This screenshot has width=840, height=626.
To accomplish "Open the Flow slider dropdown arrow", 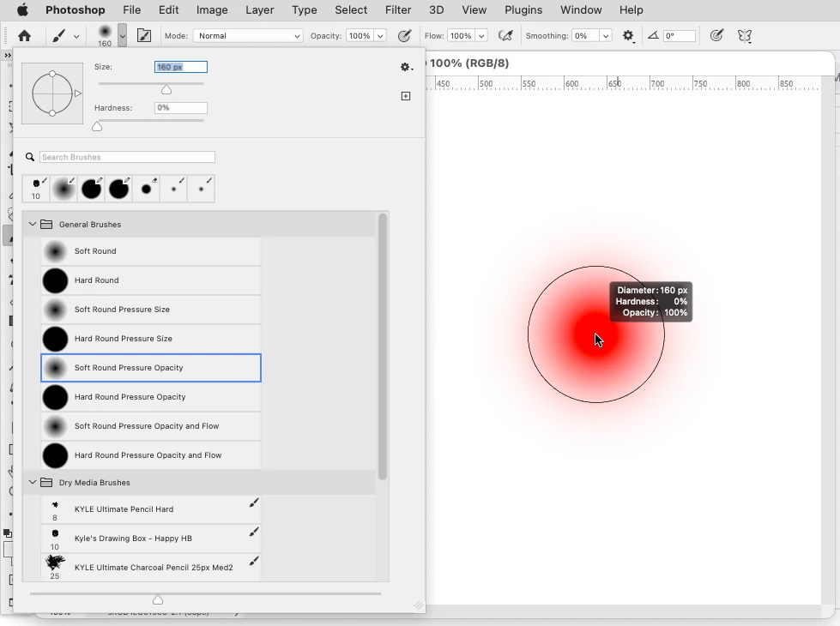I will (x=481, y=36).
